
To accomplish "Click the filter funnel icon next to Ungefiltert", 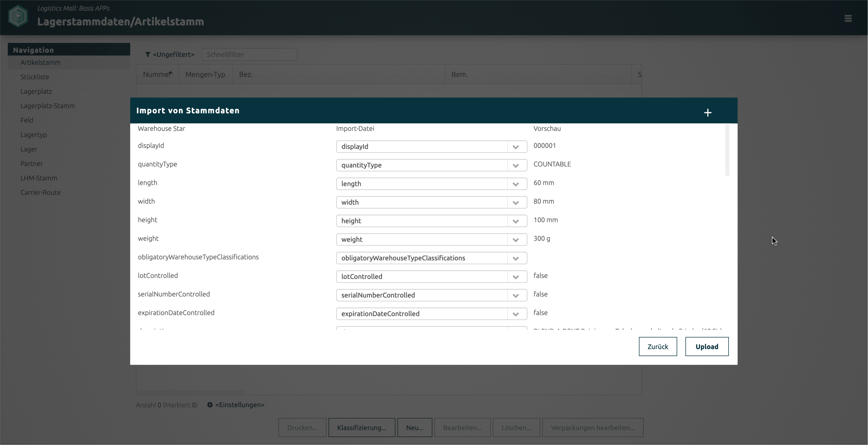I will 147,54.
